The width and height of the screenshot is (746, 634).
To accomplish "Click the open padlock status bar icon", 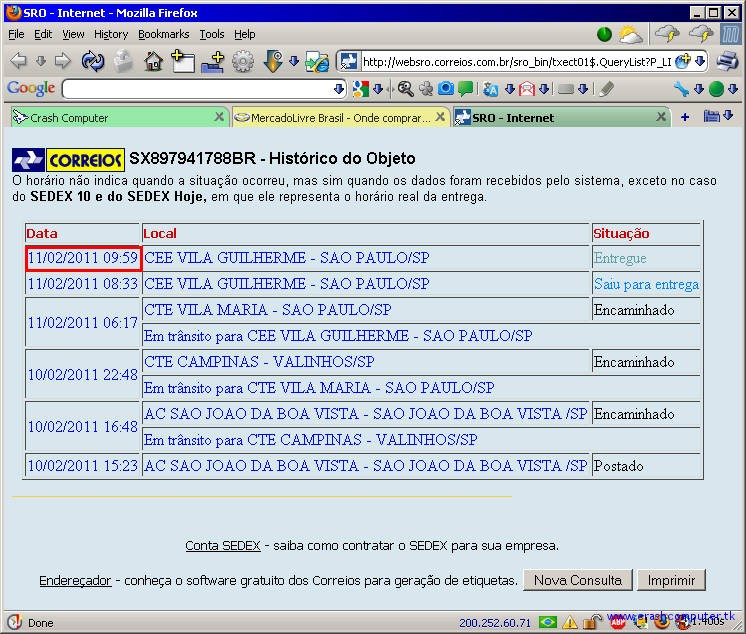I will click(593, 622).
